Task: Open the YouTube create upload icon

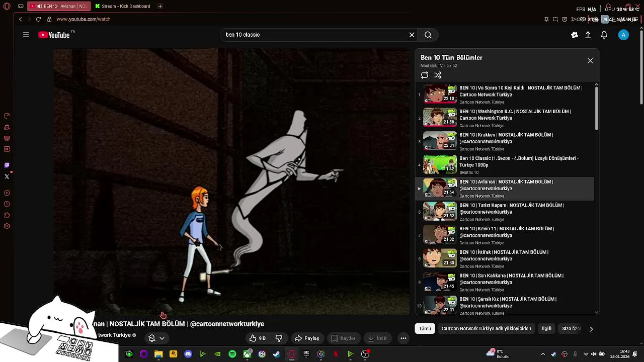Action: click(x=588, y=35)
